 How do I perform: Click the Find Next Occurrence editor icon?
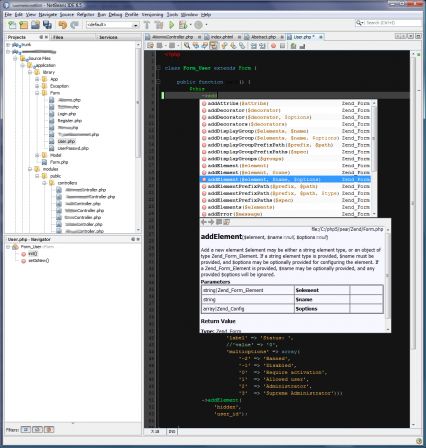[205, 46]
